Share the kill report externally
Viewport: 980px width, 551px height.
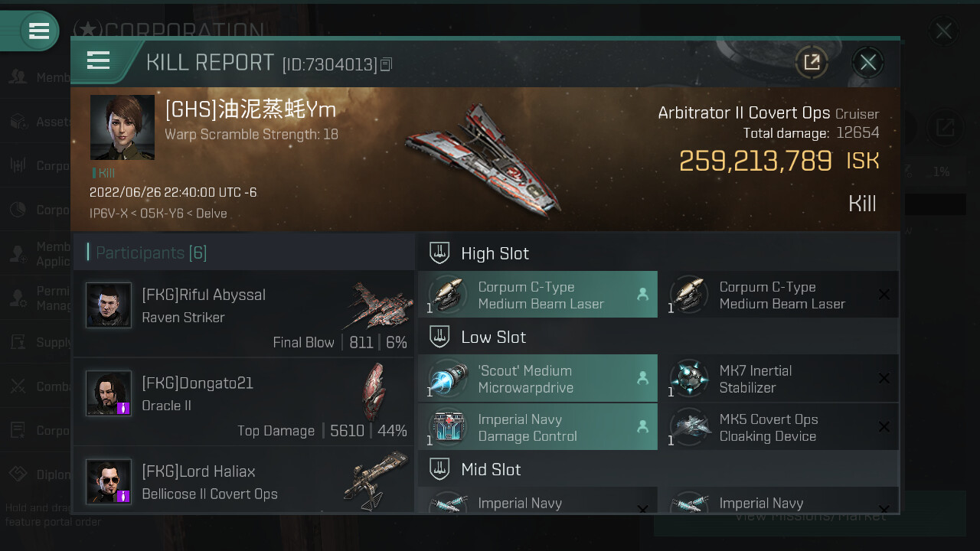[x=812, y=62]
